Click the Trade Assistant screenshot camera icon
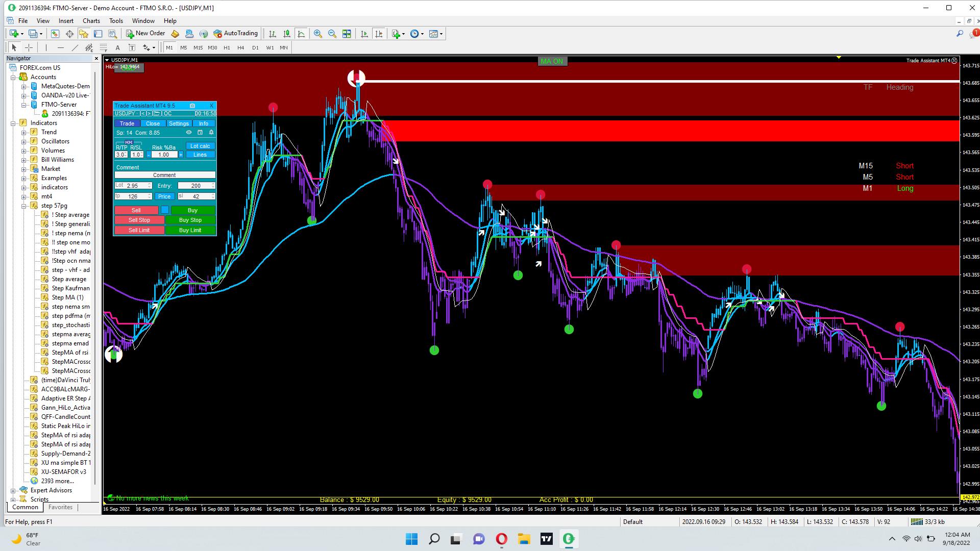 [x=192, y=106]
